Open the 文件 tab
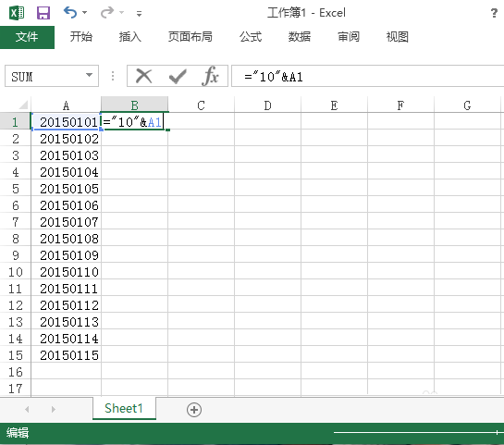Viewport: 504px width, 445px height. click(27, 37)
